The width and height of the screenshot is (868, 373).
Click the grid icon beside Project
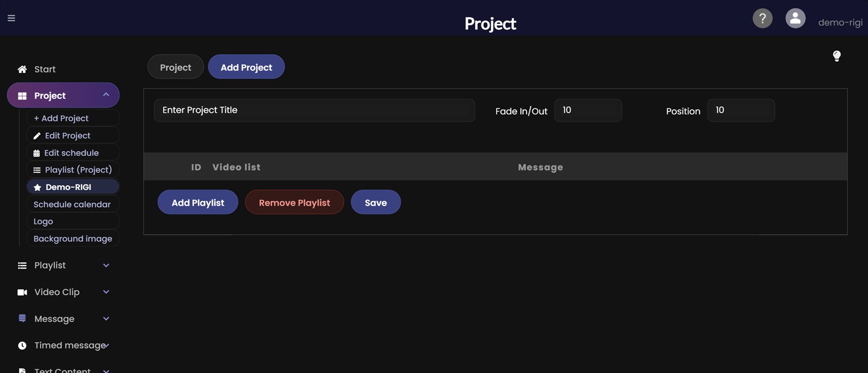(22, 96)
